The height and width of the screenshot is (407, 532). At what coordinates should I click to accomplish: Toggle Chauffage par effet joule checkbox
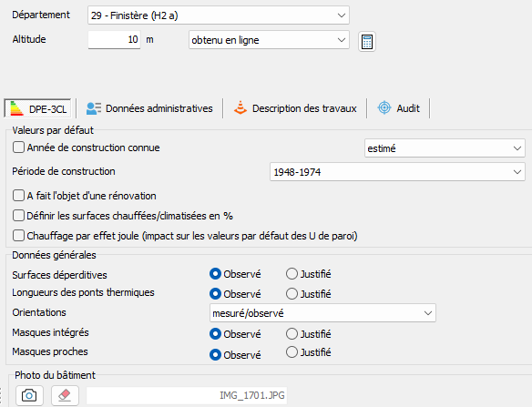coord(18,236)
